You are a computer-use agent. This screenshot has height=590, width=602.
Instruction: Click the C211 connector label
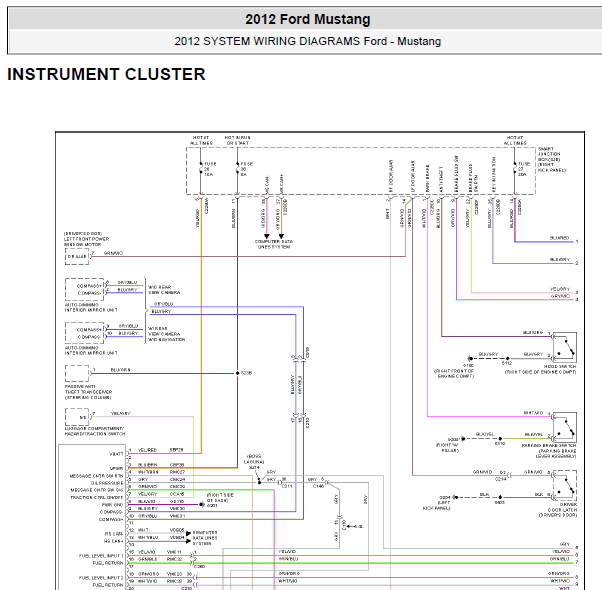point(287,486)
